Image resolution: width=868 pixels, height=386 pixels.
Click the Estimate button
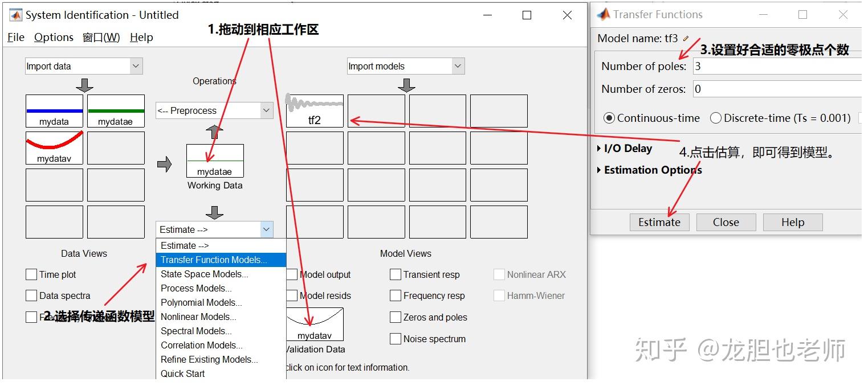click(x=659, y=222)
